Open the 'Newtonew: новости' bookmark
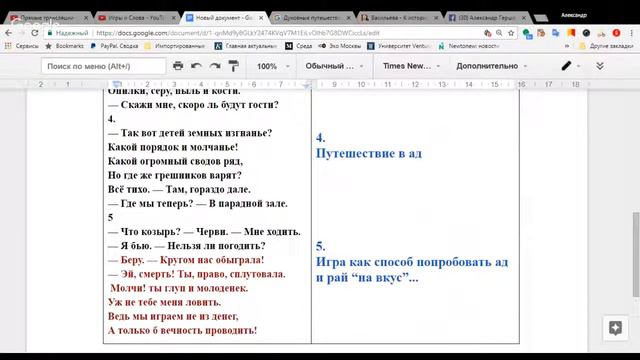 click(x=469, y=46)
